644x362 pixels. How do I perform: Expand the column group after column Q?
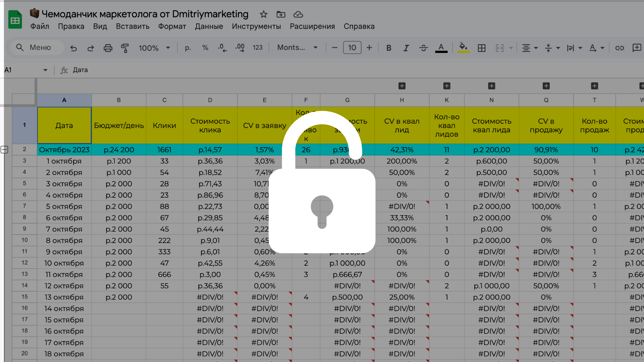tap(546, 86)
